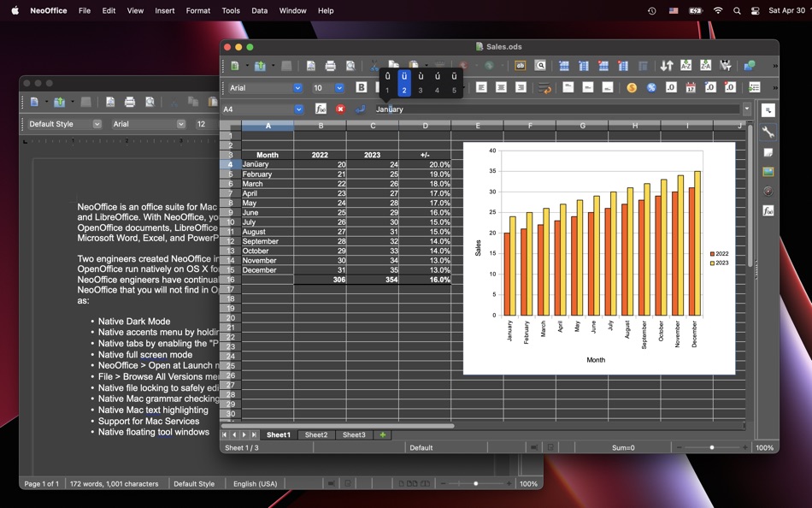Choose accent option 3 'ù' in the popup
Screen dimensions: 812x508
pos(421,83)
